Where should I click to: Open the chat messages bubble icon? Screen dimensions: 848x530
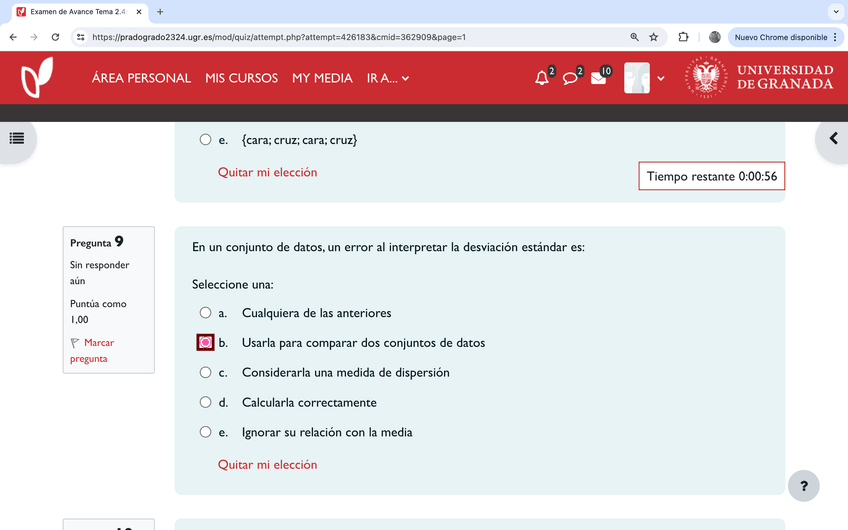[570, 78]
